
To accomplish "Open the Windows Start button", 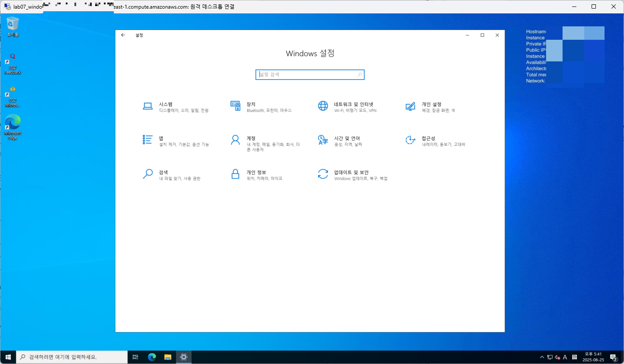I will [x=8, y=357].
